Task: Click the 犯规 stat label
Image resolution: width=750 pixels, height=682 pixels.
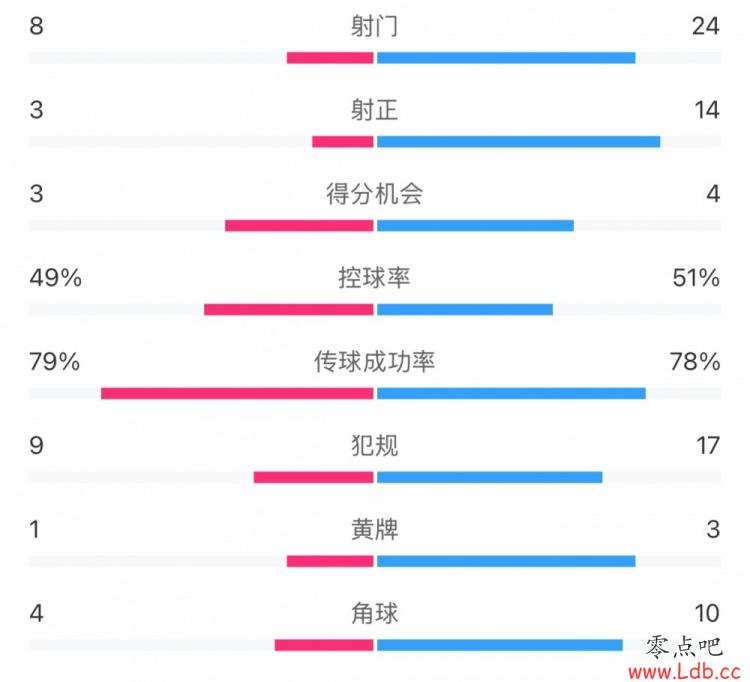Action: click(375, 446)
